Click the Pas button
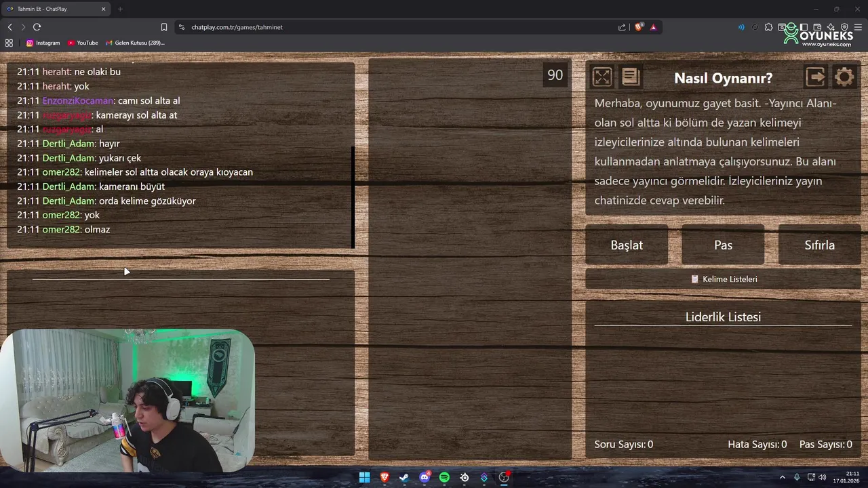Viewport: 868px width, 488px height. pyautogui.click(x=723, y=245)
